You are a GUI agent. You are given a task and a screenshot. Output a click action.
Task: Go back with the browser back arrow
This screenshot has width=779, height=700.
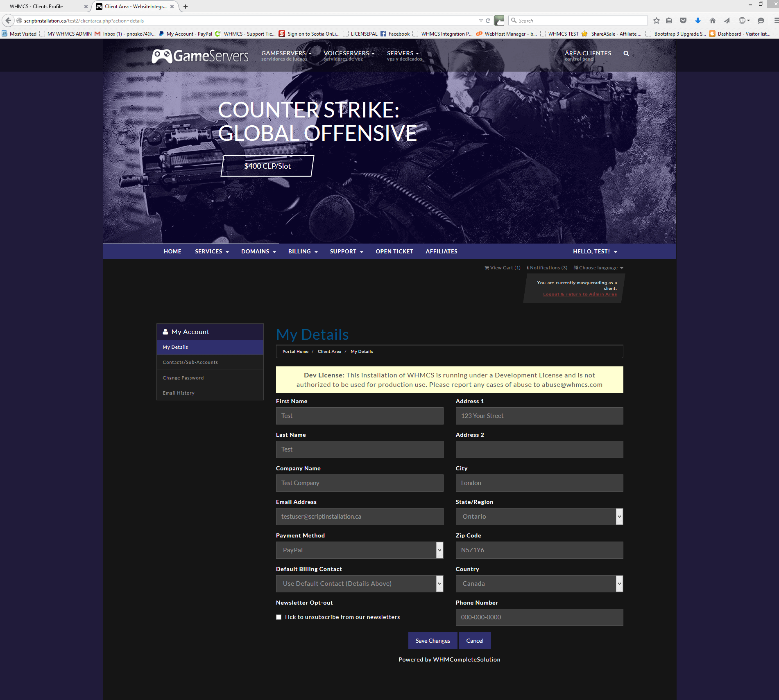point(8,20)
